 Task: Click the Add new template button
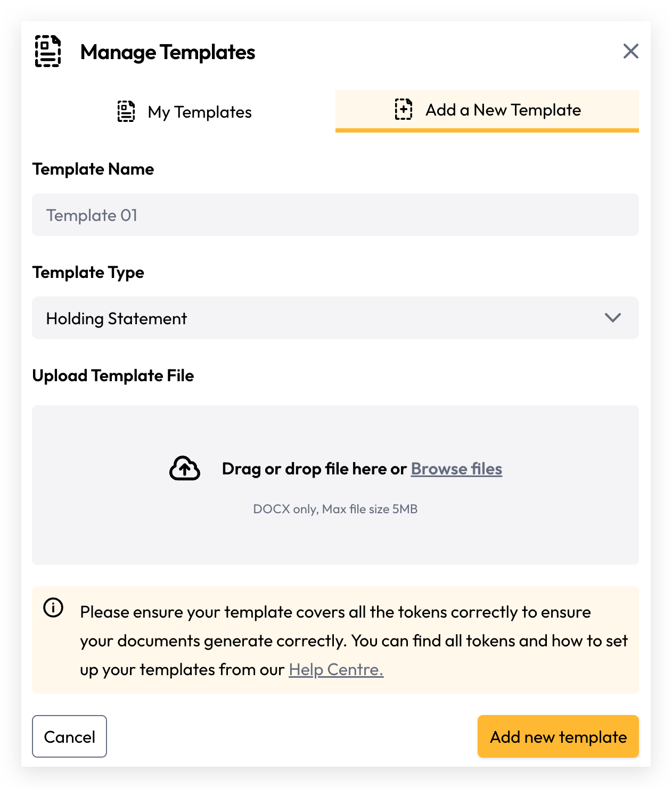[x=558, y=736]
